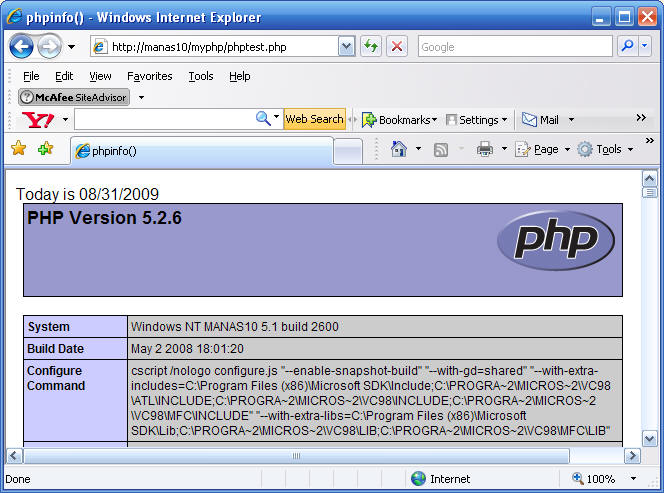Screen dimensions: 664x493
Task: Click the vertical scrollbar thumb
Action: [650, 193]
